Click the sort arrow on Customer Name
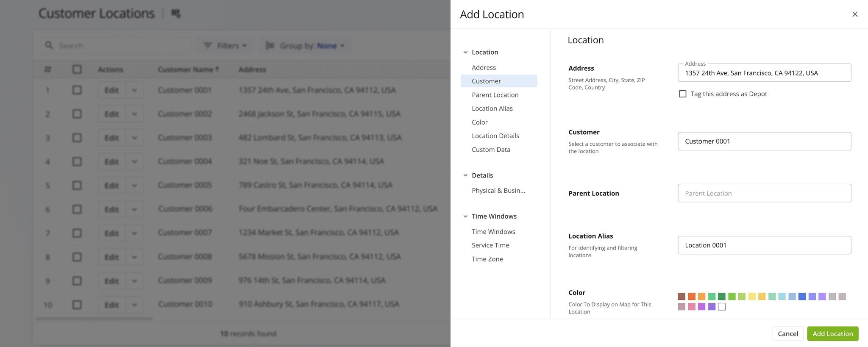868x347 pixels. pos(217,69)
